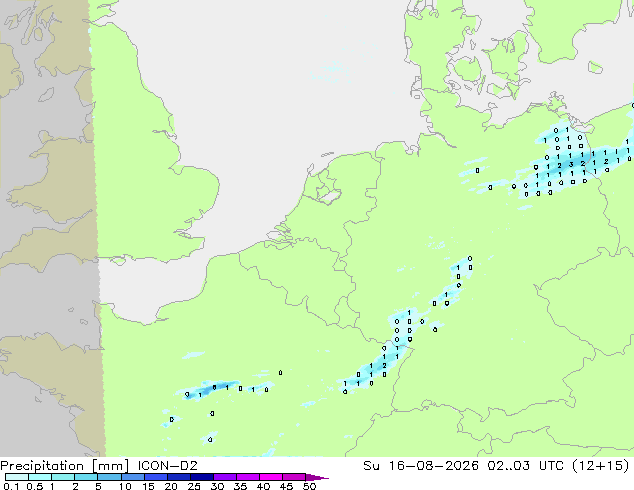Click the "ICON-D2" model label
This screenshot has width=634, height=490.
coord(167,466)
